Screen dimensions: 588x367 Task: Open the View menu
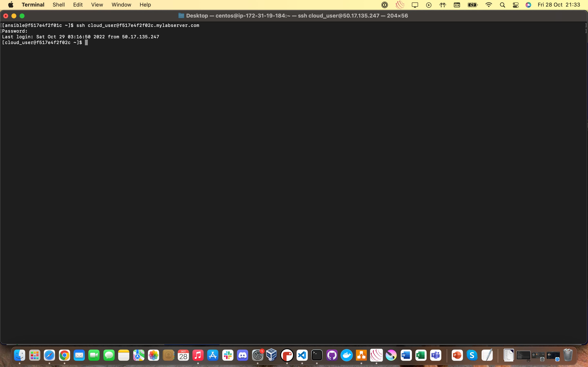[97, 5]
